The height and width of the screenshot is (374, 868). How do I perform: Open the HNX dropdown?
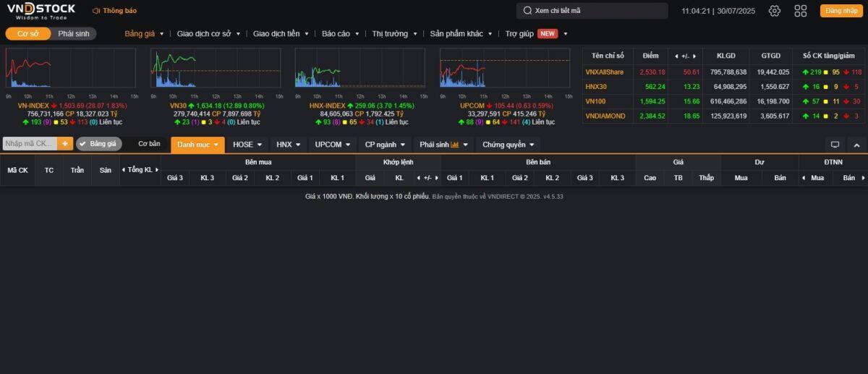click(x=289, y=145)
